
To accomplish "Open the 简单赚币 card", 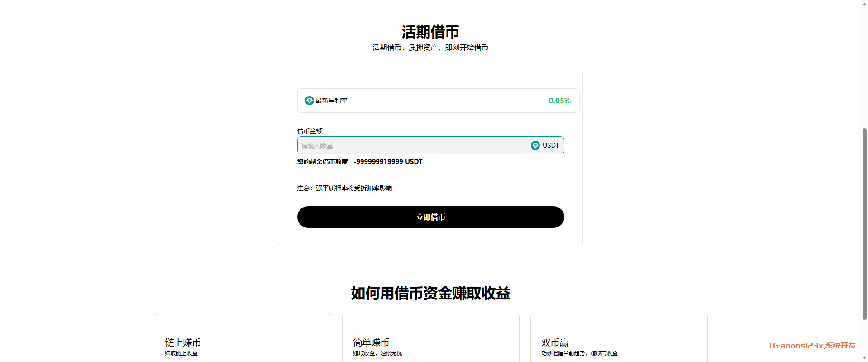I will click(430, 338).
